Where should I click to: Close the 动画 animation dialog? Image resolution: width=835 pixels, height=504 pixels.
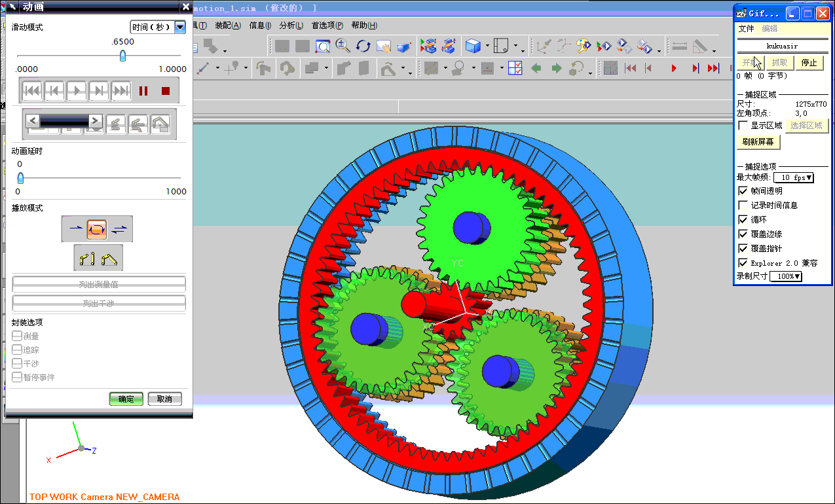pyautogui.click(x=186, y=7)
